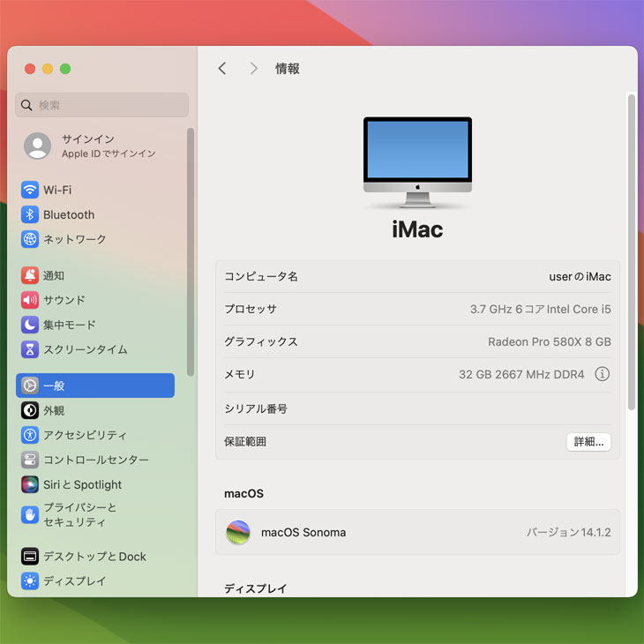Open ネットワーク globe icon
644x644 pixels.
[30, 239]
